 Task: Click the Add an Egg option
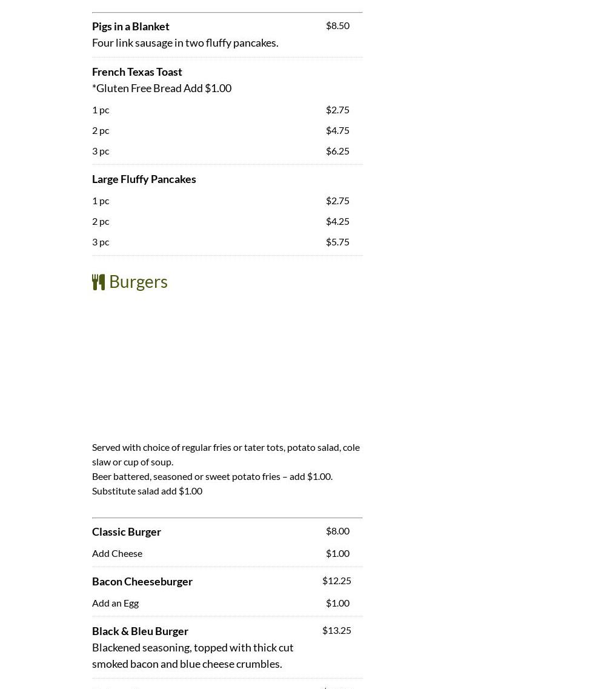tap(116, 603)
